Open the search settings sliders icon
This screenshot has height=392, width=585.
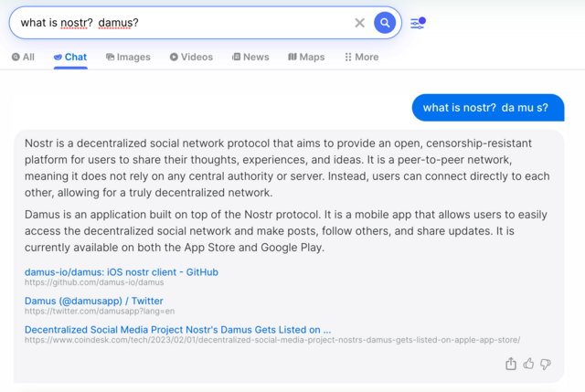[418, 23]
